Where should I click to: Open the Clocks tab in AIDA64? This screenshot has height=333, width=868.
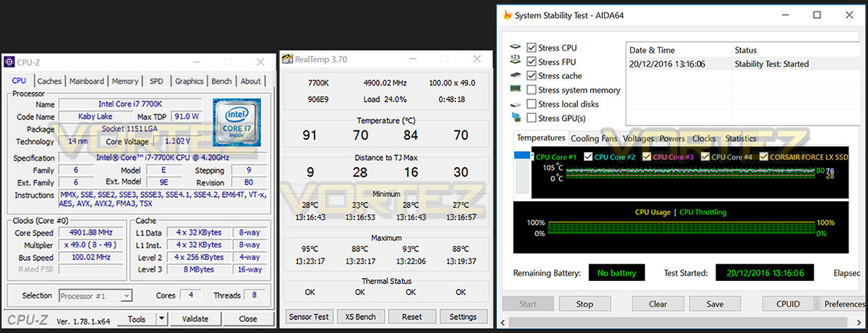pyautogui.click(x=704, y=138)
